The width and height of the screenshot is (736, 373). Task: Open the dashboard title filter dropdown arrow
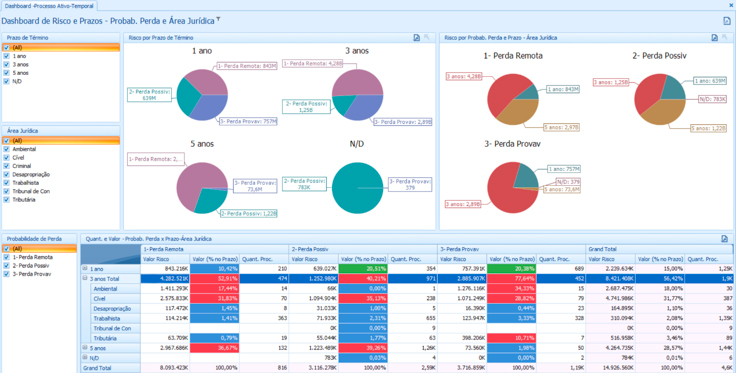[x=218, y=20]
